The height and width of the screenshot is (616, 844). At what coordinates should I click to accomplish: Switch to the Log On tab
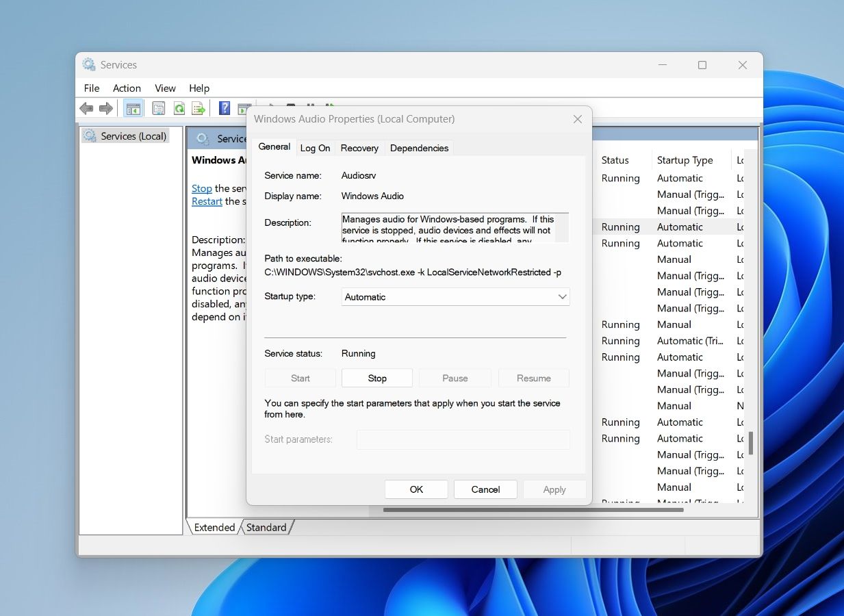315,148
